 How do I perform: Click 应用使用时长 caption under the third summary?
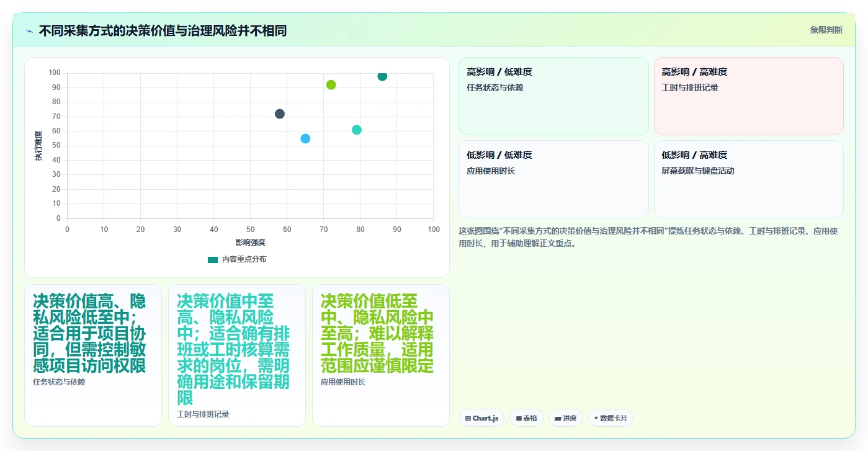pyautogui.click(x=343, y=382)
